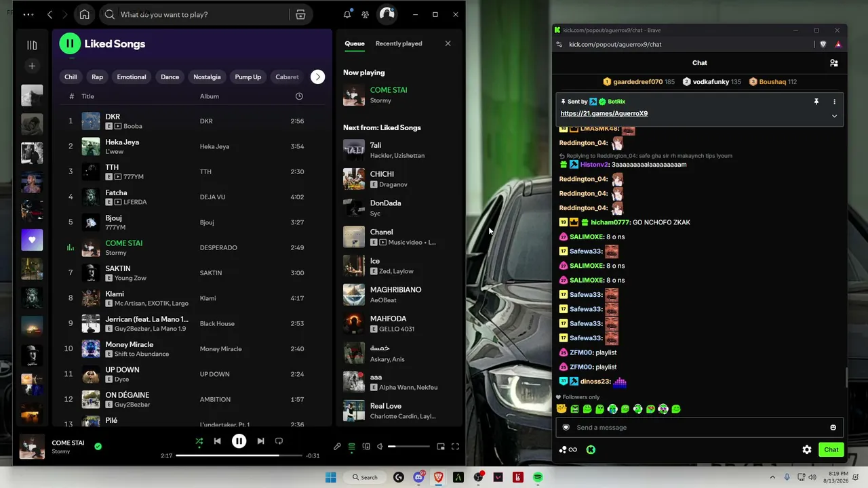The image size is (868, 488).
Task: Pause the Liked Songs playlist with the green button
Action: tap(70, 43)
